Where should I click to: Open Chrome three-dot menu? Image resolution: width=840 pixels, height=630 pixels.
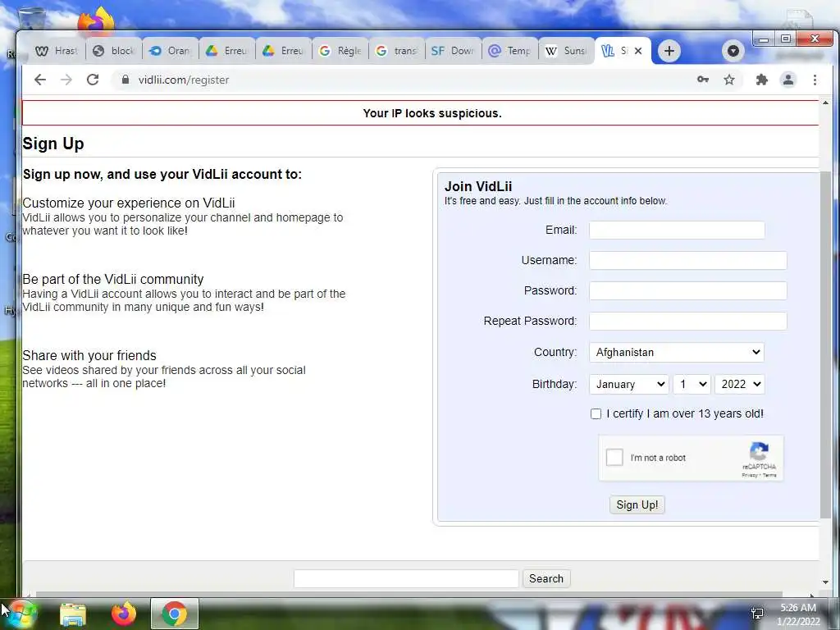815,80
